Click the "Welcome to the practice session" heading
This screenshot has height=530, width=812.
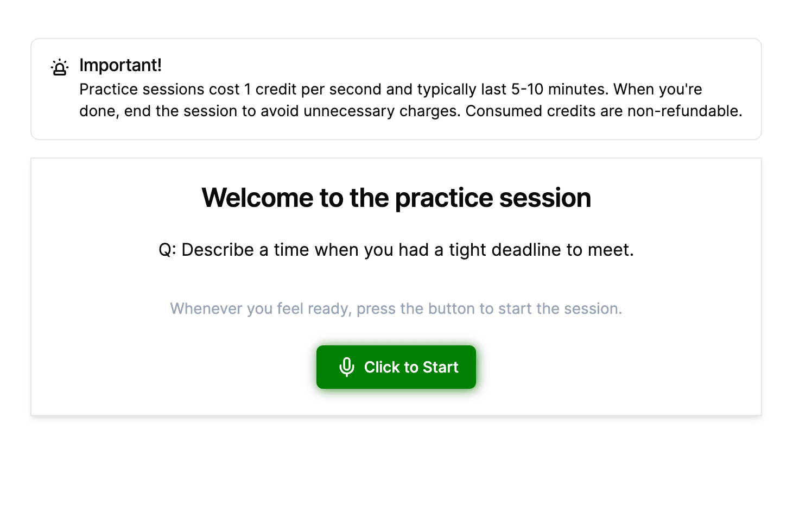[396, 198]
